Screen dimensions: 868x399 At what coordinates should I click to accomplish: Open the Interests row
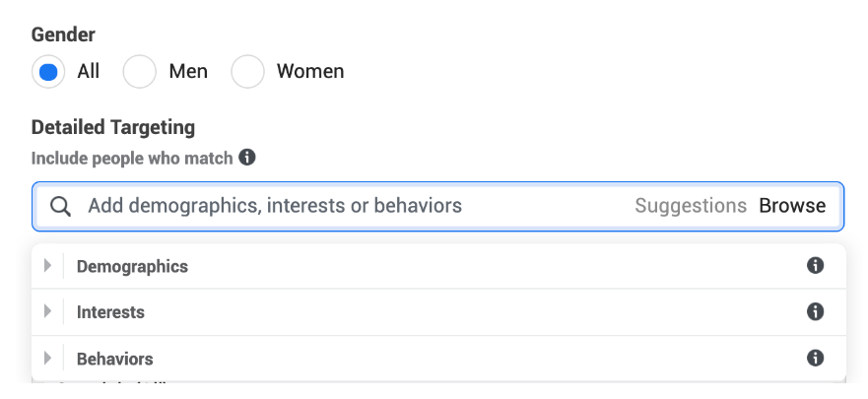pos(110,312)
